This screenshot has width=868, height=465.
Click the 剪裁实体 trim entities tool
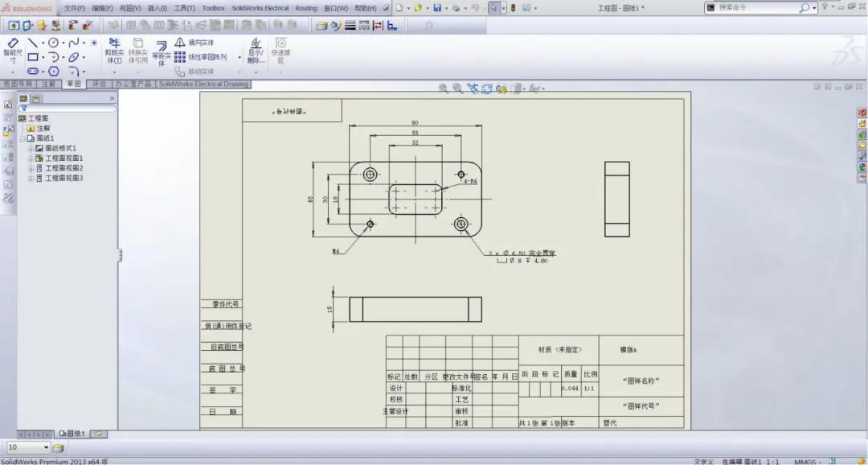[114, 50]
